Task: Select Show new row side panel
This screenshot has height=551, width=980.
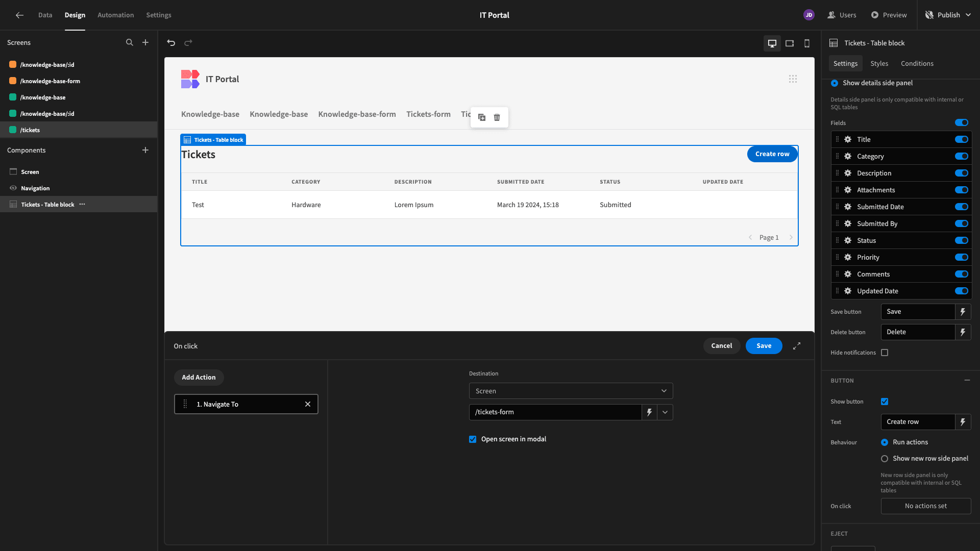Action: (885, 459)
